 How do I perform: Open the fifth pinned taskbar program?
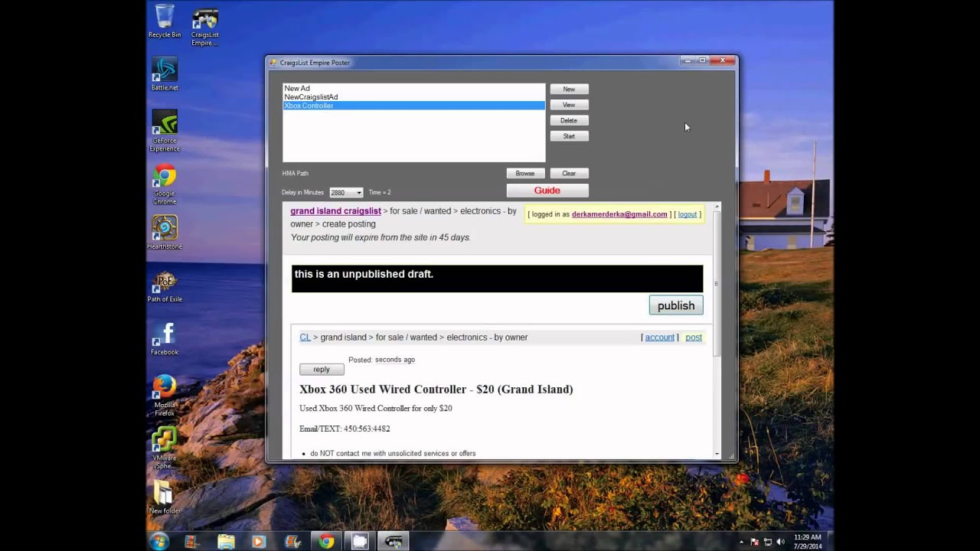pyautogui.click(x=292, y=541)
